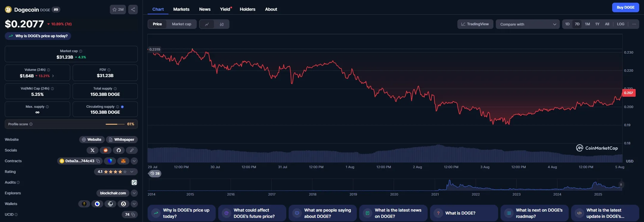Open chart more-options ellipsis menu
The width and height of the screenshot is (644, 222).
[x=634, y=24]
